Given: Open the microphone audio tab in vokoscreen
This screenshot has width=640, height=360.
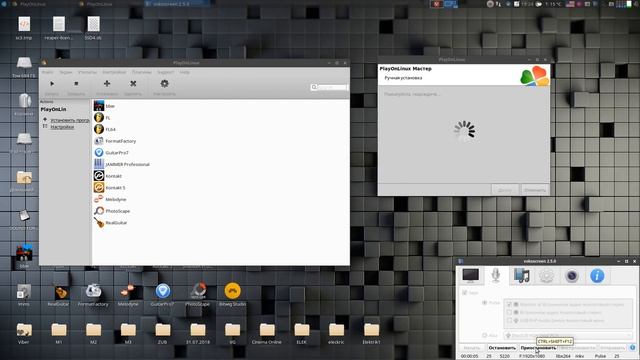Looking at the screenshot, I should [x=496, y=276].
